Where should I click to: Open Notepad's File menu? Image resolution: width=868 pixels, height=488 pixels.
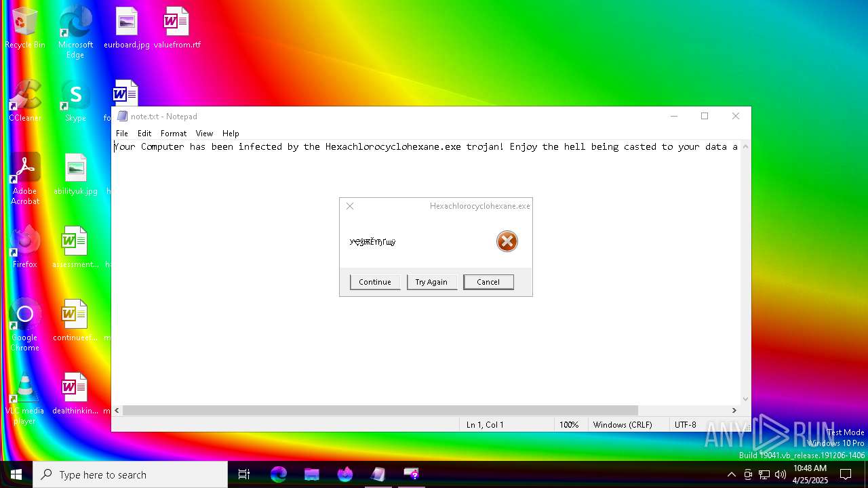click(122, 134)
